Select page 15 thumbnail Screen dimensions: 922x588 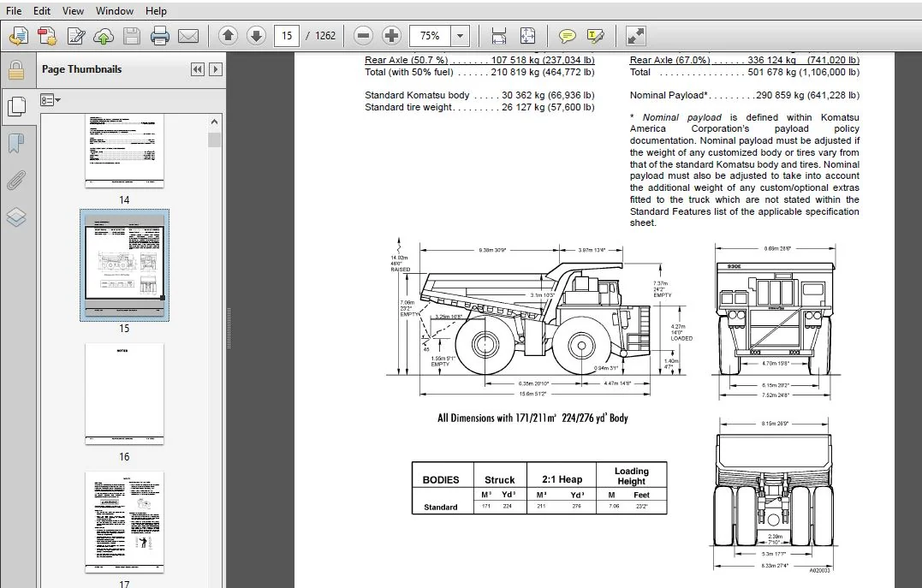[124, 265]
